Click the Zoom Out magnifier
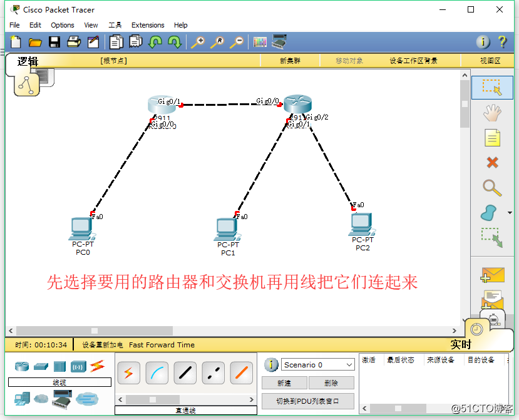This screenshot has height=420, width=519. [237, 42]
